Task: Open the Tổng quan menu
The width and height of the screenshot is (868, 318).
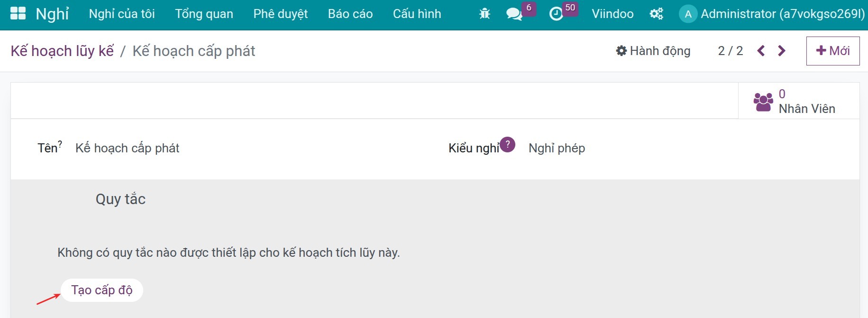Action: pyautogui.click(x=204, y=14)
